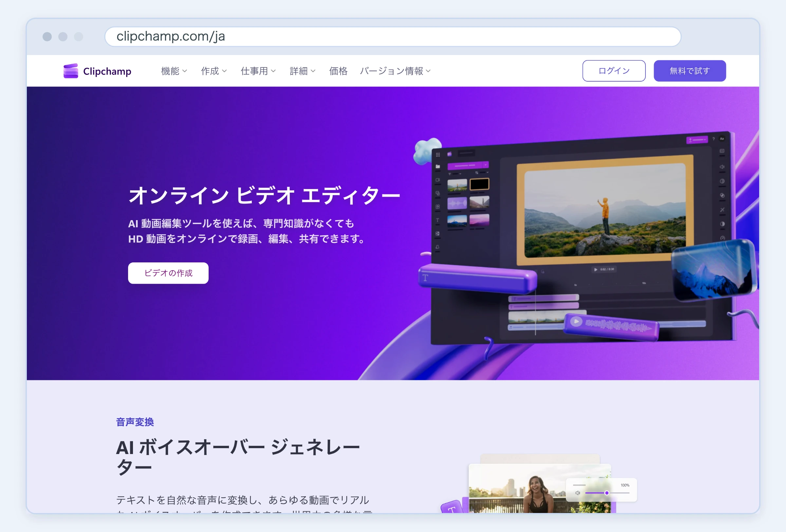Click the folder media icon in hero editor sidebar
This screenshot has width=786, height=532.
tap(438, 166)
